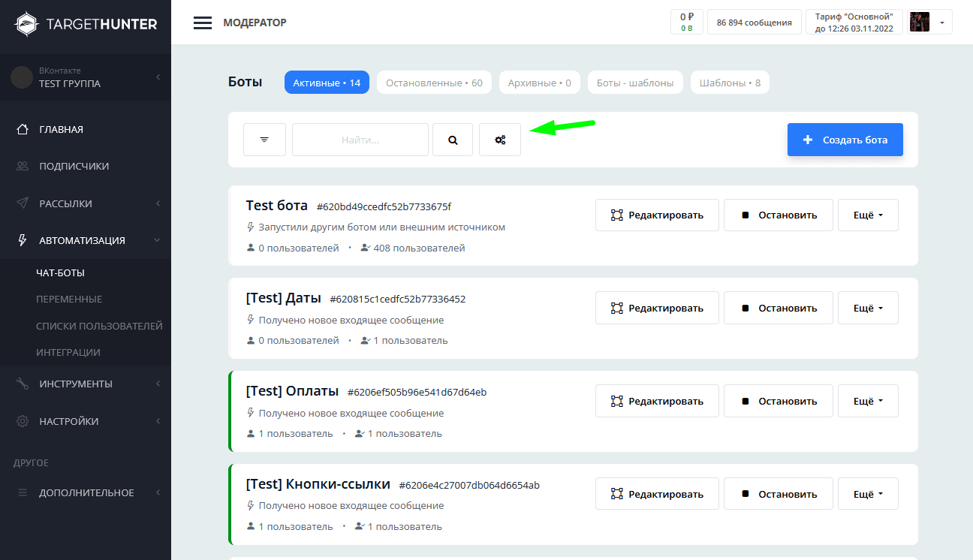This screenshot has width=973, height=560.
Task: Open Ещё dropdown for Test бота
Action: pos(868,215)
